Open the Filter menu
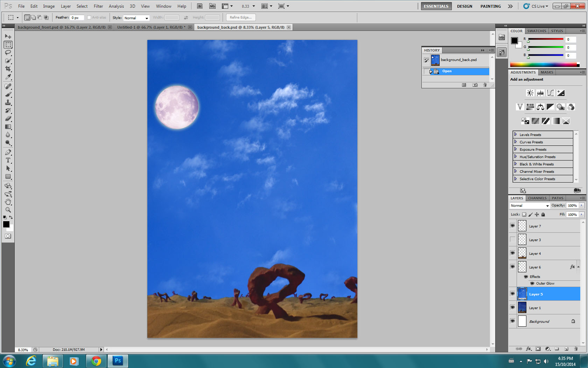 [98, 6]
